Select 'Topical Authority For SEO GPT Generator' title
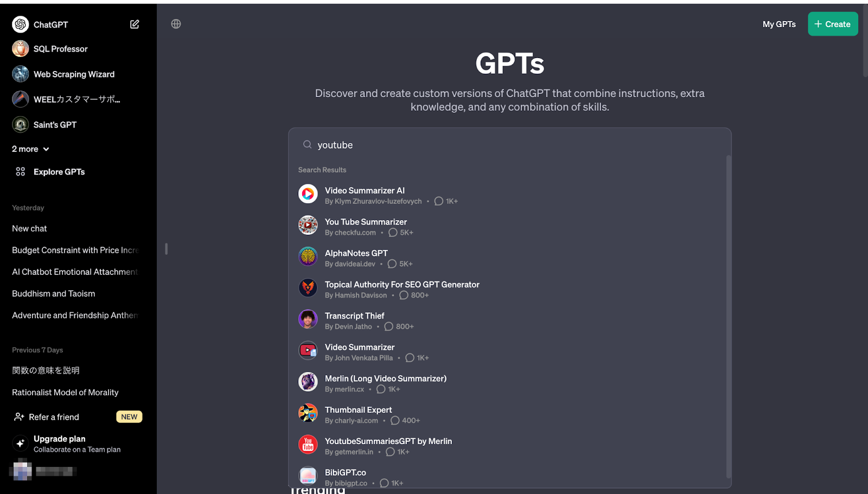Image resolution: width=868 pixels, height=494 pixels. [402, 285]
